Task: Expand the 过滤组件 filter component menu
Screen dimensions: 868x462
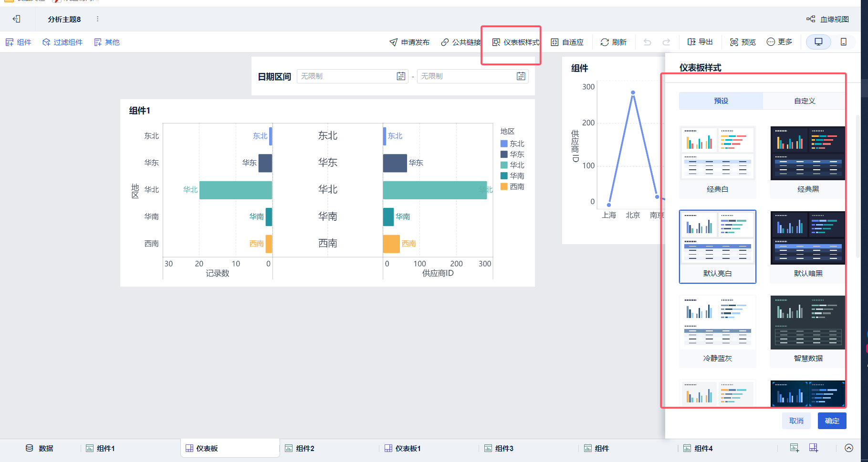Action: pos(63,42)
